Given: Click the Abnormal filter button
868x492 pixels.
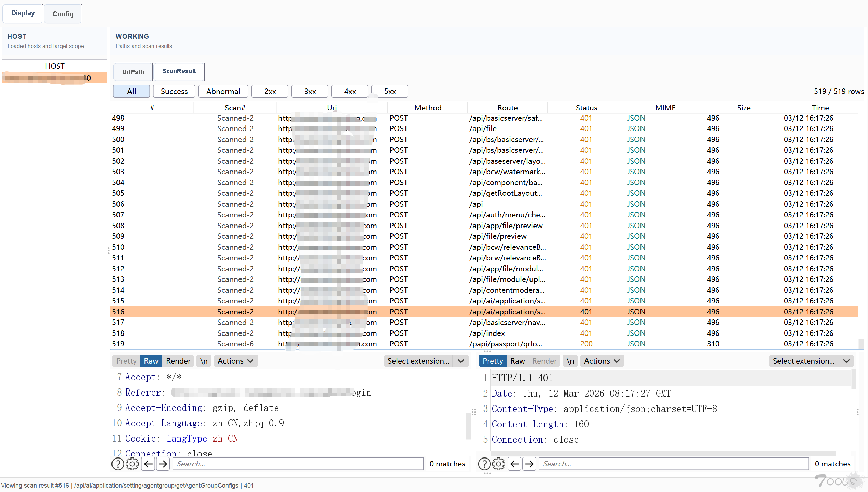Looking at the screenshot, I should click(x=223, y=91).
